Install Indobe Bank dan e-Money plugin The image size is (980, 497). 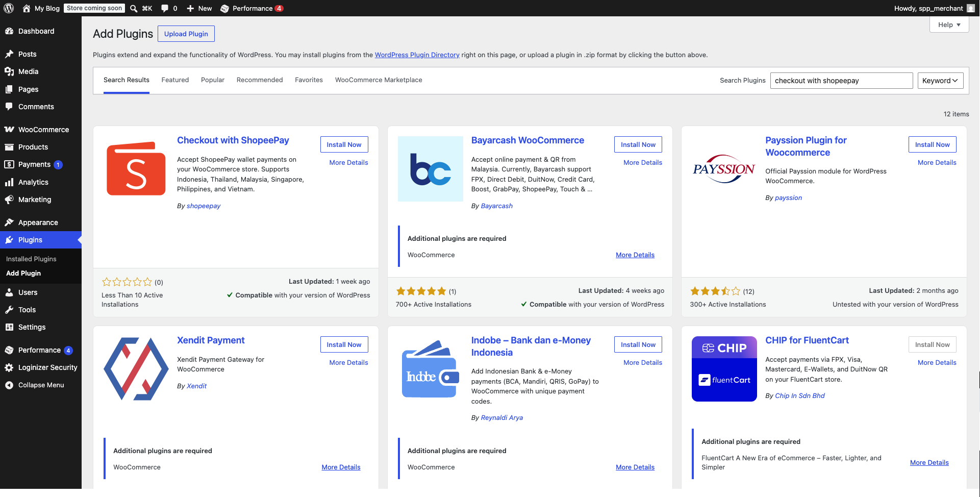coord(638,344)
